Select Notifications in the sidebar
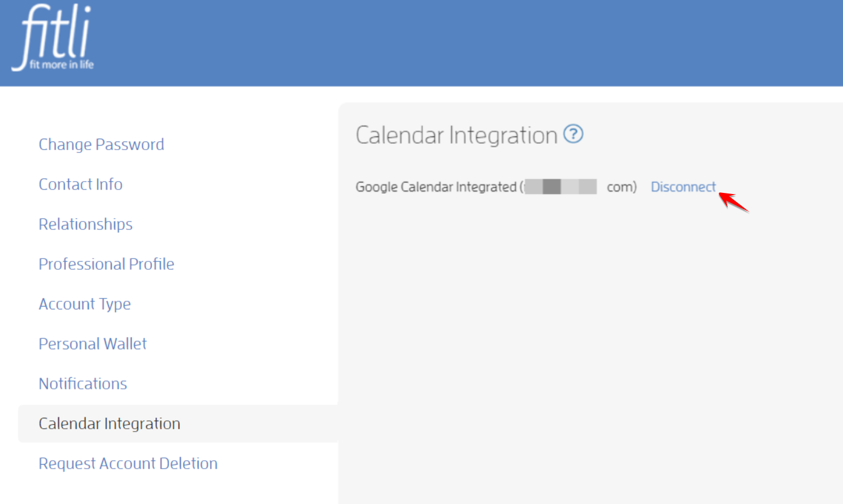 (83, 384)
